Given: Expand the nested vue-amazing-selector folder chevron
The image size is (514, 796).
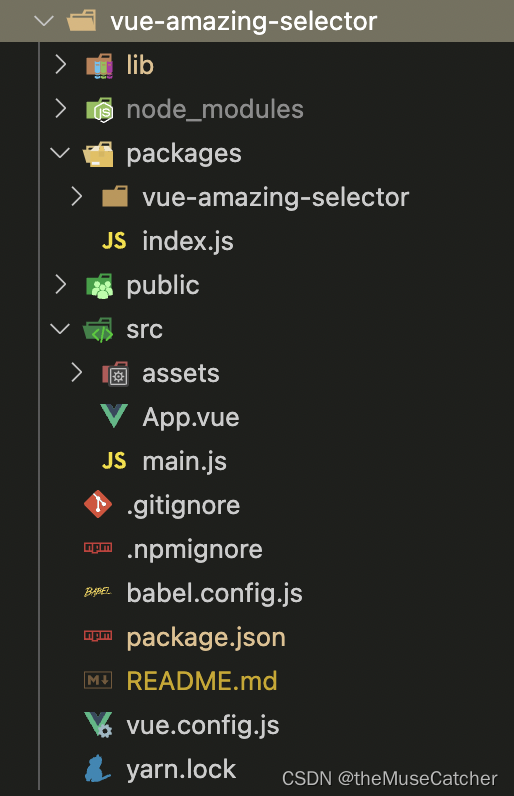Looking at the screenshot, I should tap(76, 197).
